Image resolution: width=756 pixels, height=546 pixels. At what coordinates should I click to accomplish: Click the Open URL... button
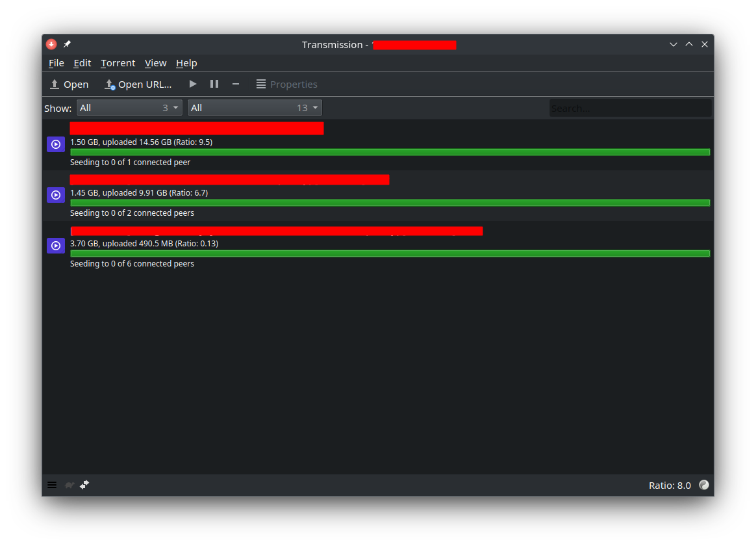[x=138, y=84]
